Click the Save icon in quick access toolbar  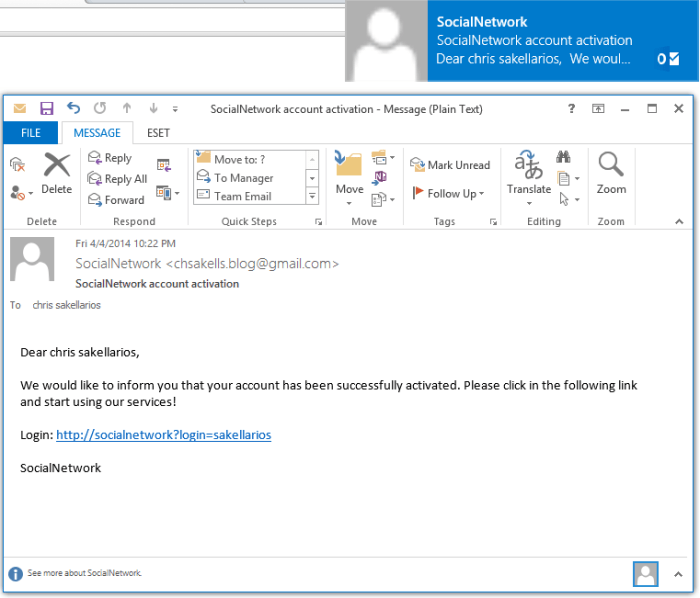(46, 108)
